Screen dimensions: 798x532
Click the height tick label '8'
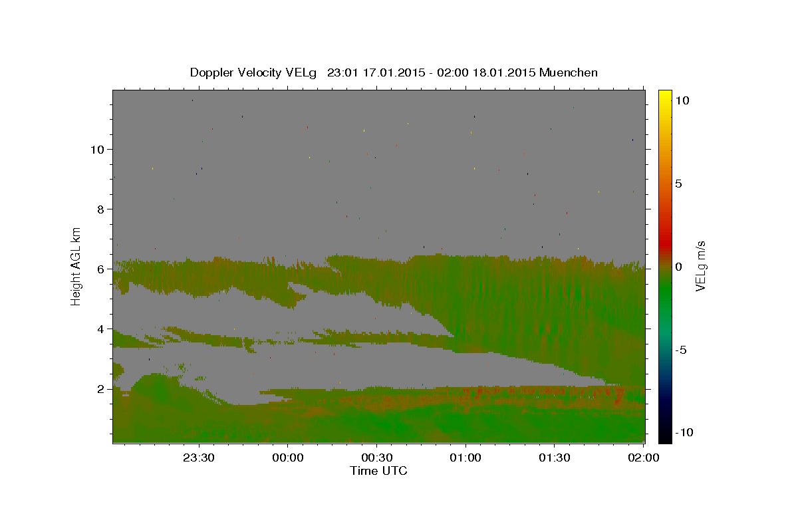(101, 209)
